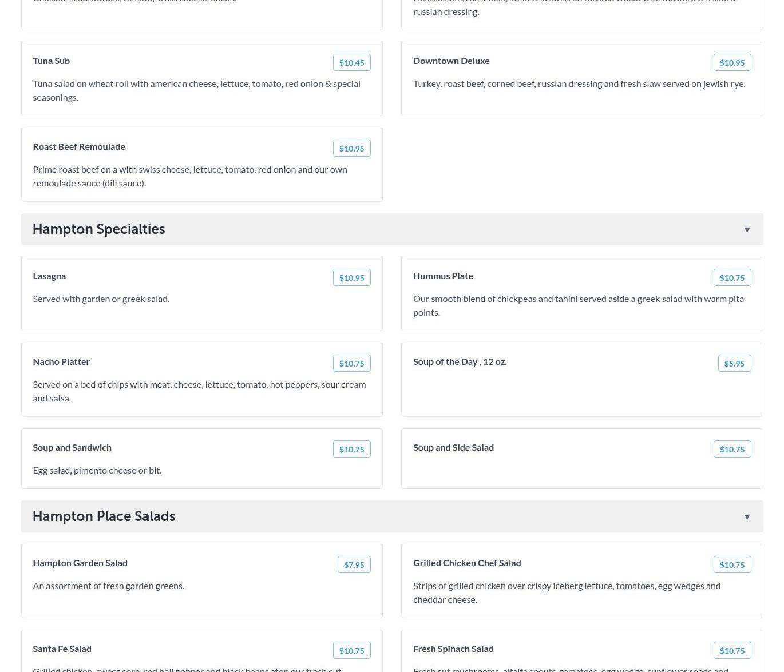784x672 pixels.
Task: Click the Nacho Platter price button
Action: [x=351, y=364]
